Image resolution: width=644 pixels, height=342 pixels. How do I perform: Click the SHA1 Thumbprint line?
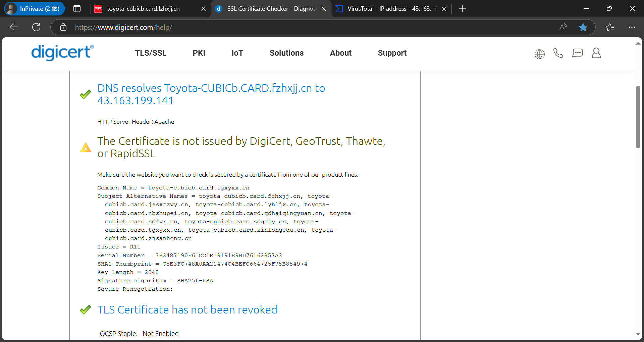click(x=202, y=264)
